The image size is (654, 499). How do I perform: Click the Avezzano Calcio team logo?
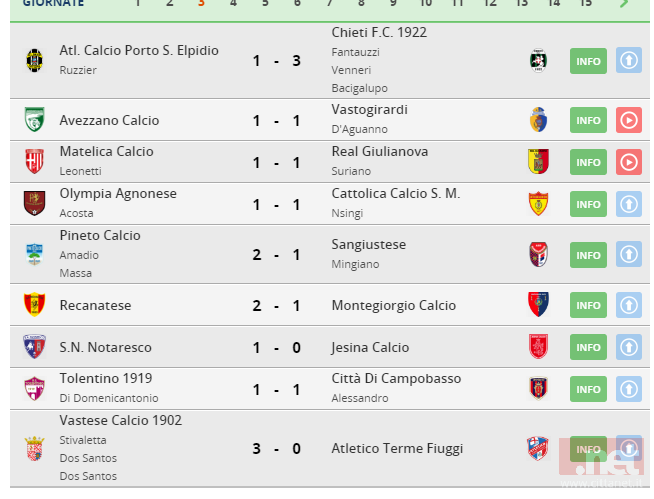coord(35,120)
